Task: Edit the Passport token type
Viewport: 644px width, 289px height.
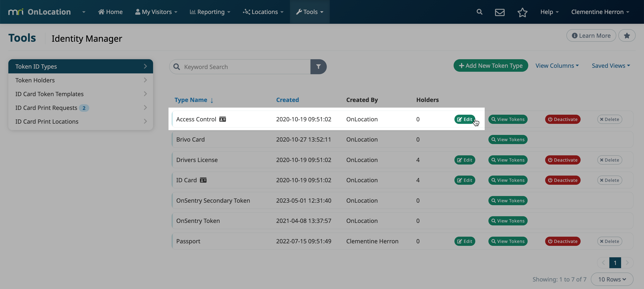Action: pos(464,241)
